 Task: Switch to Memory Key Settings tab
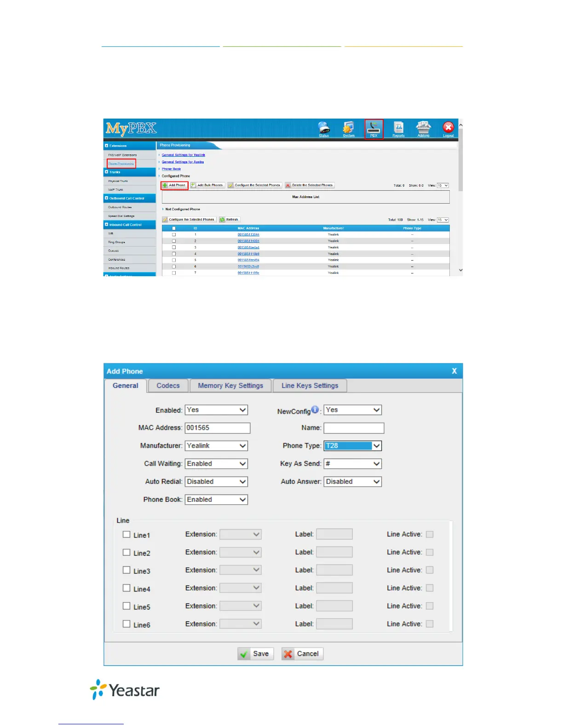click(230, 386)
